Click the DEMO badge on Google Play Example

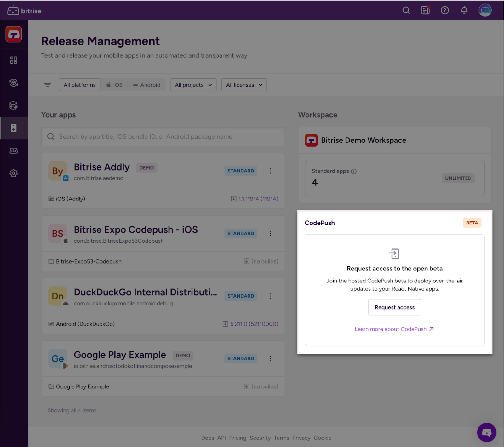point(183,356)
